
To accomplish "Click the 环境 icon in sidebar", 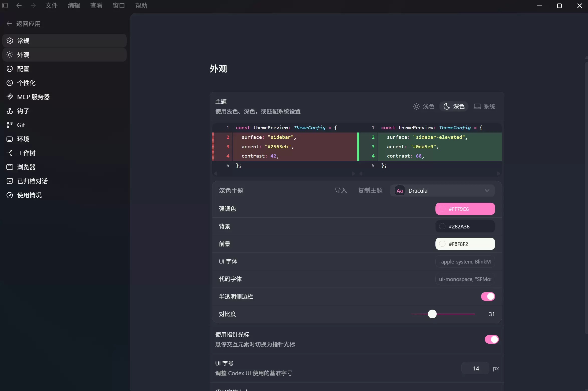I will (10, 139).
